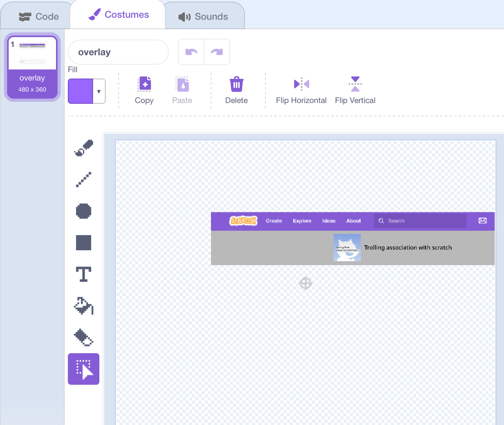Select the Eraser tool
504x425 pixels.
(x=84, y=337)
